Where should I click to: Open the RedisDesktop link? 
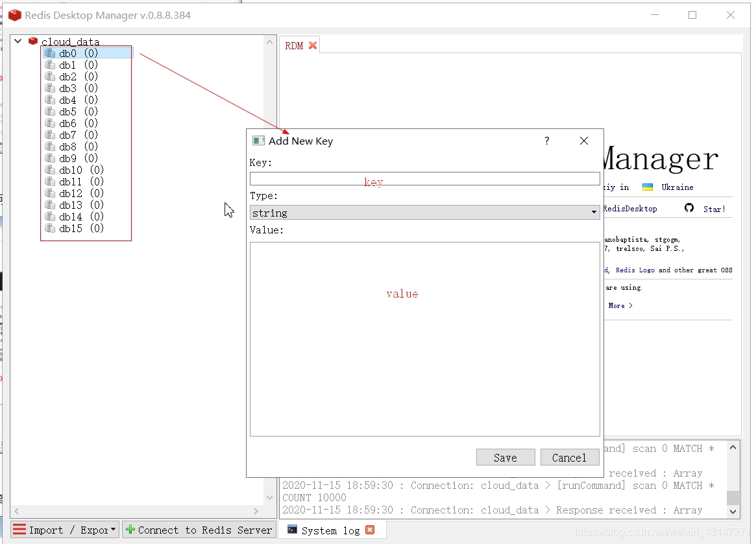point(630,209)
